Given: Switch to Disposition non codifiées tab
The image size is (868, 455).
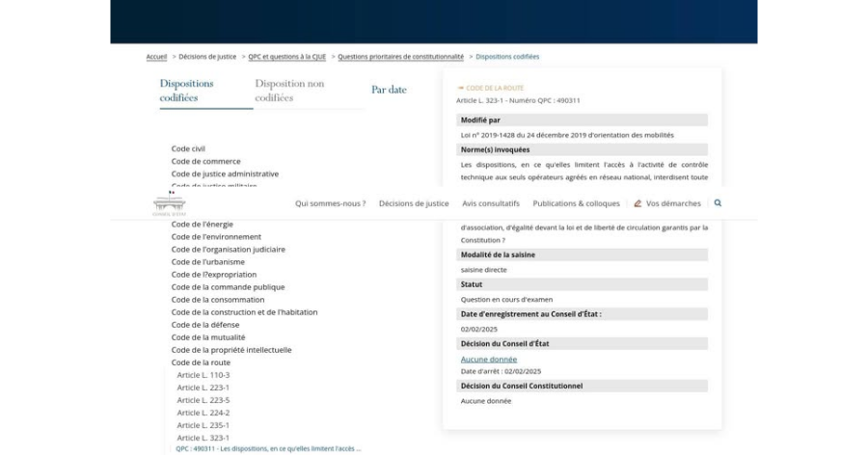Looking at the screenshot, I should coord(289,91).
